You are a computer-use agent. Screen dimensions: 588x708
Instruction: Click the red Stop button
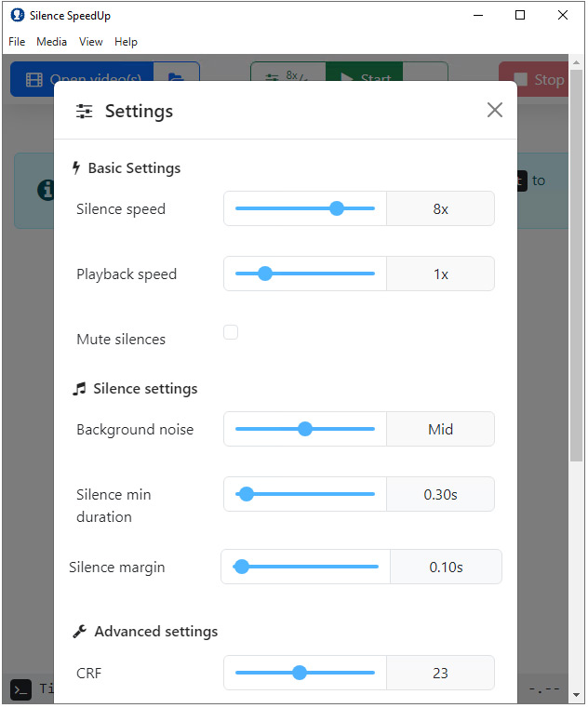[x=533, y=79]
